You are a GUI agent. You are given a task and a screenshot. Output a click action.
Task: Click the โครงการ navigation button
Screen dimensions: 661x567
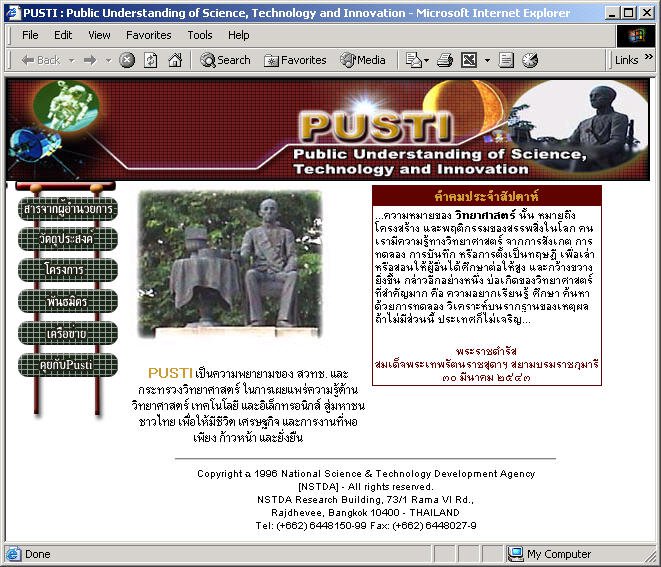coord(68,271)
